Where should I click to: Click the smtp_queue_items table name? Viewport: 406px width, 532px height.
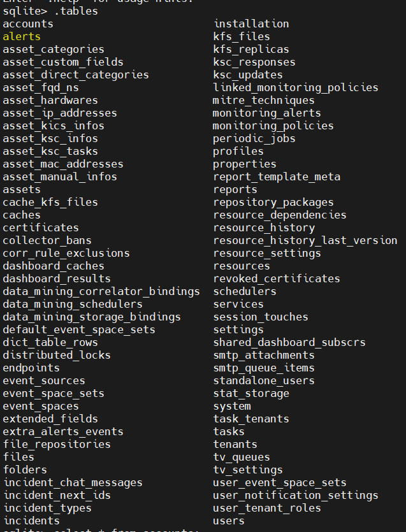point(264,368)
